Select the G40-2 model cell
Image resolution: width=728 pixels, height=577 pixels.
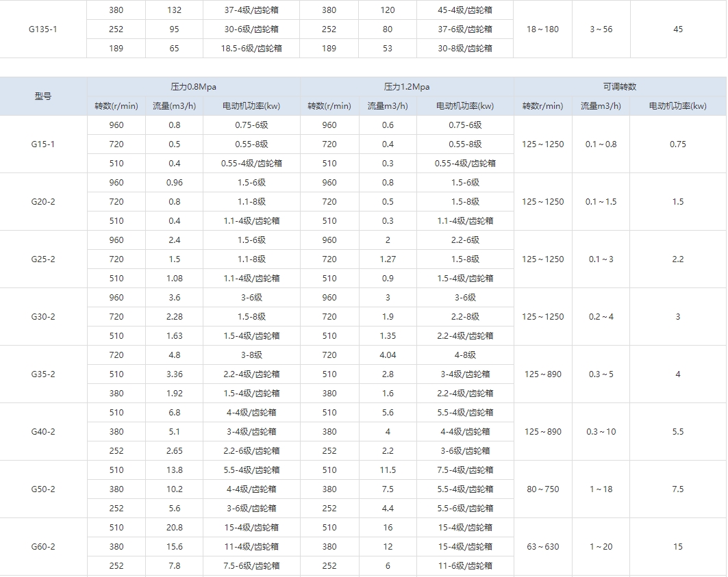click(42, 432)
